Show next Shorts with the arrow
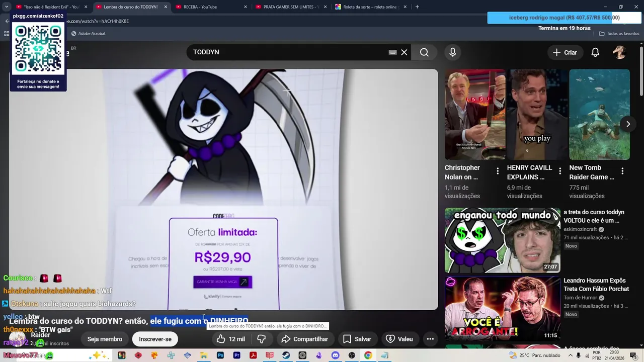Viewport: 644px width, 362px height. (628, 124)
